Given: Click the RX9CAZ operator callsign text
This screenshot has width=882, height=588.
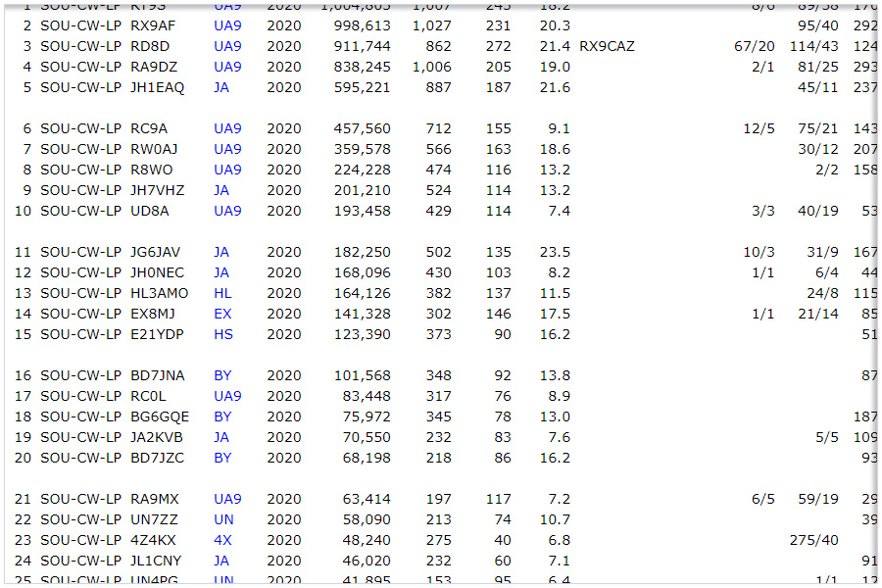Looking at the screenshot, I should [x=607, y=46].
